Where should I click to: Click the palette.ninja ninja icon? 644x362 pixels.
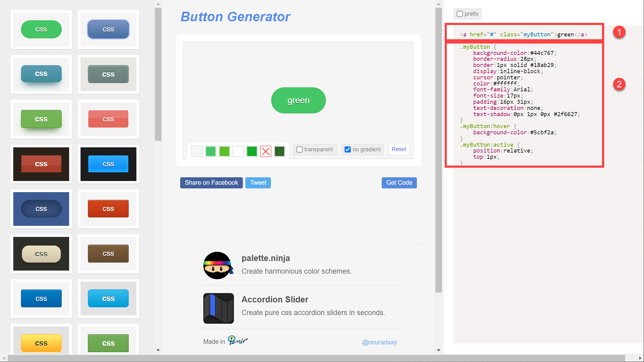pyautogui.click(x=218, y=265)
